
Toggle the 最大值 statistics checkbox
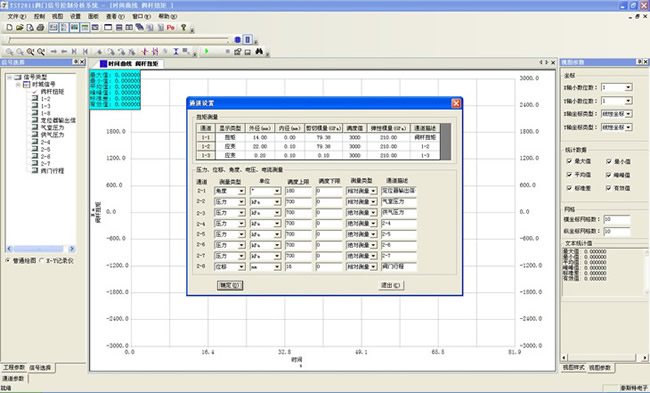569,161
